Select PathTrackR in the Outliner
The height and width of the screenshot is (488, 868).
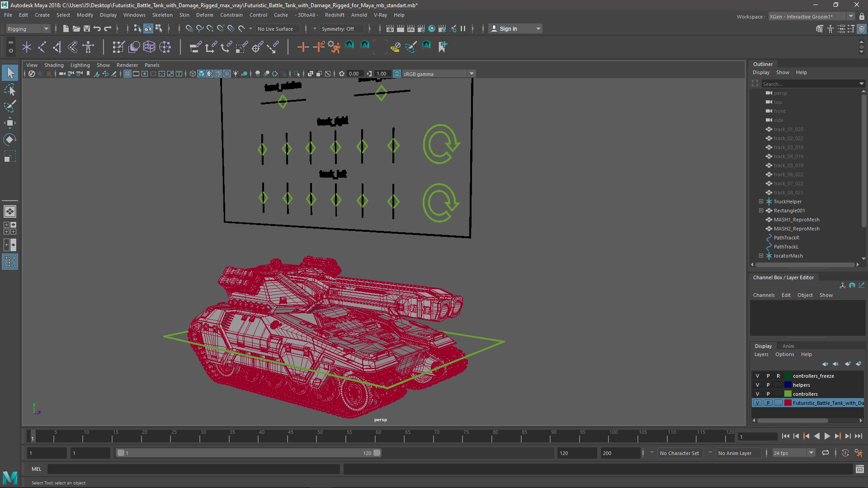click(x=786, y=238)
